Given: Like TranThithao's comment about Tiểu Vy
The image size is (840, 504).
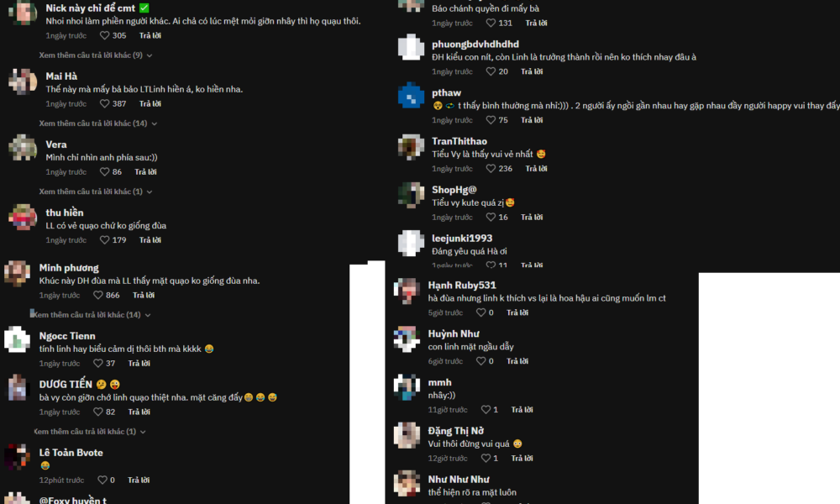Looking at the screenshot, I should (491, 169).
